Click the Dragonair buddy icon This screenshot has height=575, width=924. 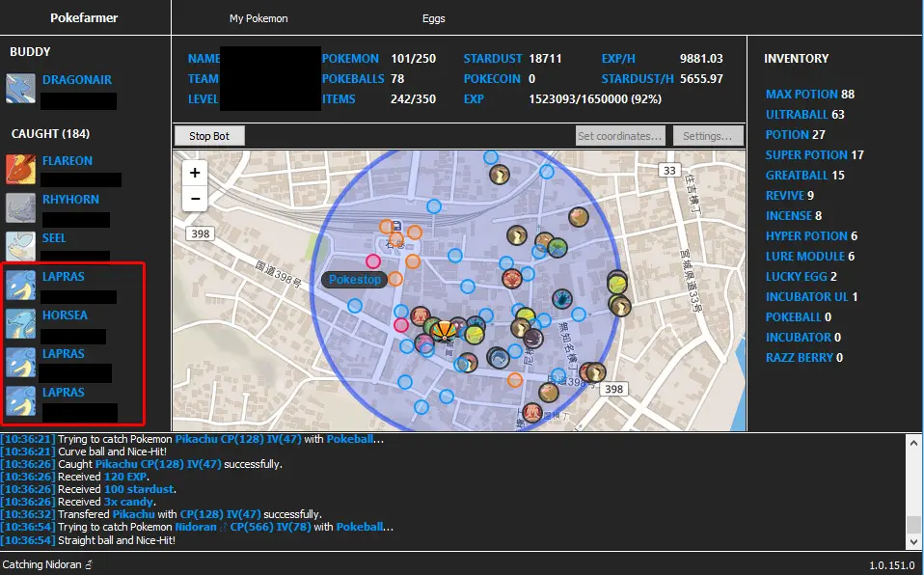point(20,89)
